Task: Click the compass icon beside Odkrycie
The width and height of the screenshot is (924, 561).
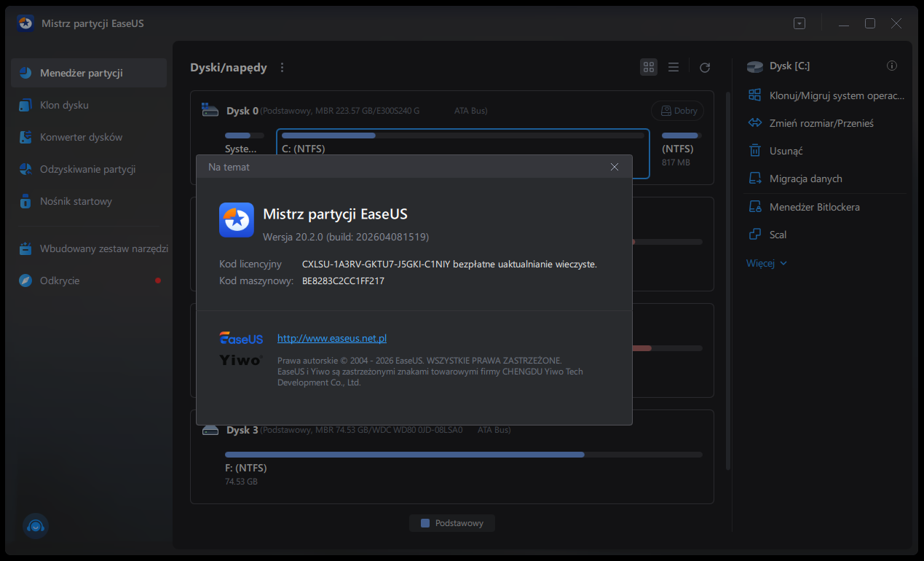Action: point(25,280)
